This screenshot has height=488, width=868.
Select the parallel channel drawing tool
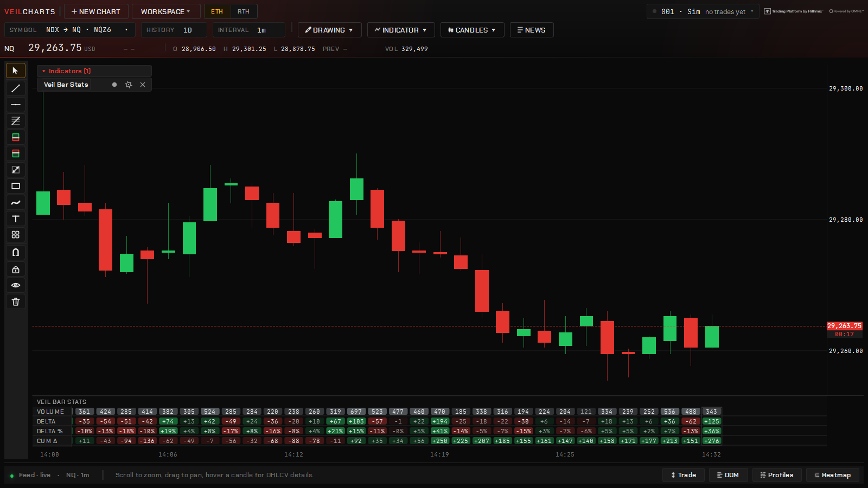pos(15,121)
